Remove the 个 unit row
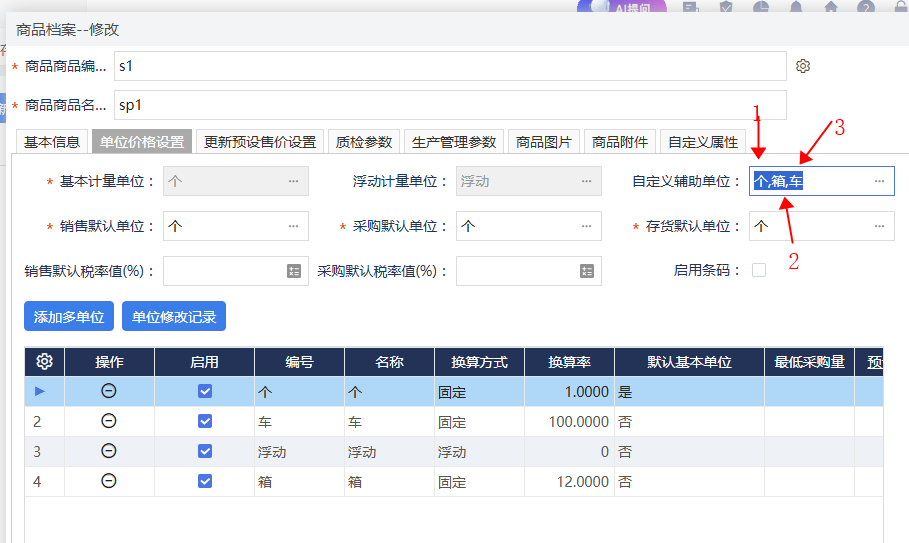This screenshot has width=909, height=543. (x=108, y=391)
